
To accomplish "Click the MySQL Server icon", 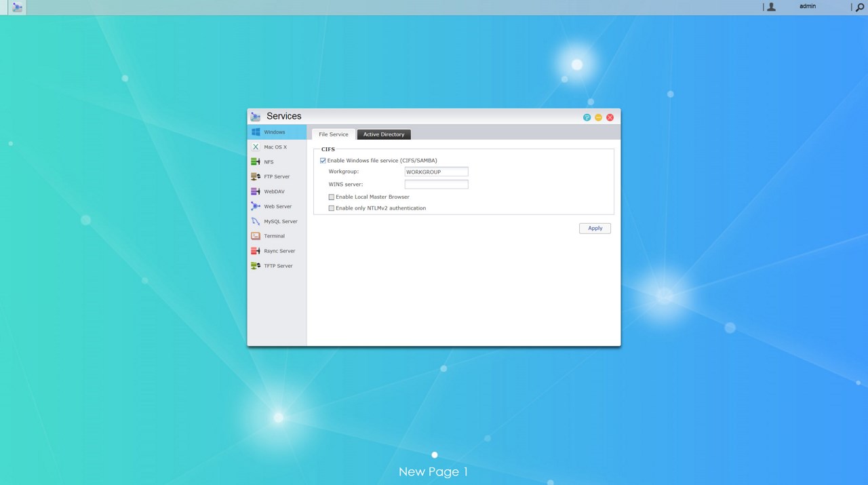I will 256,221.
